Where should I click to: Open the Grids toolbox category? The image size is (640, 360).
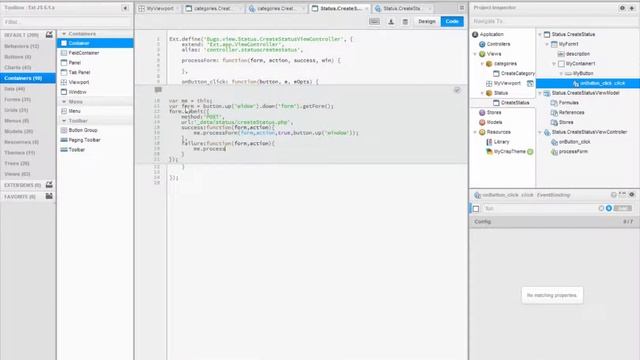point(28,110)
